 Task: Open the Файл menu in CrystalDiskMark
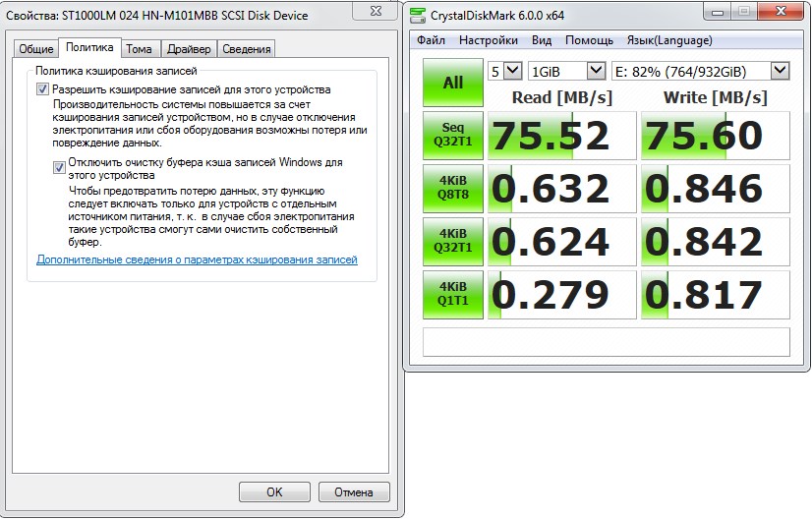(431, 40)
